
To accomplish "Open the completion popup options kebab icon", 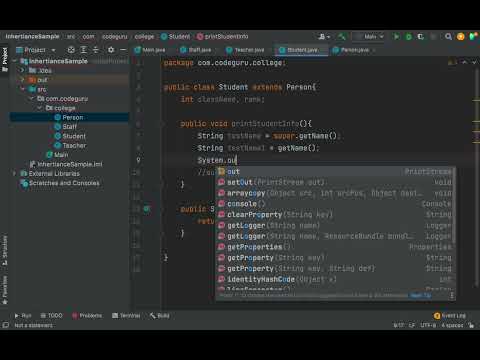I will click(452, 295).
